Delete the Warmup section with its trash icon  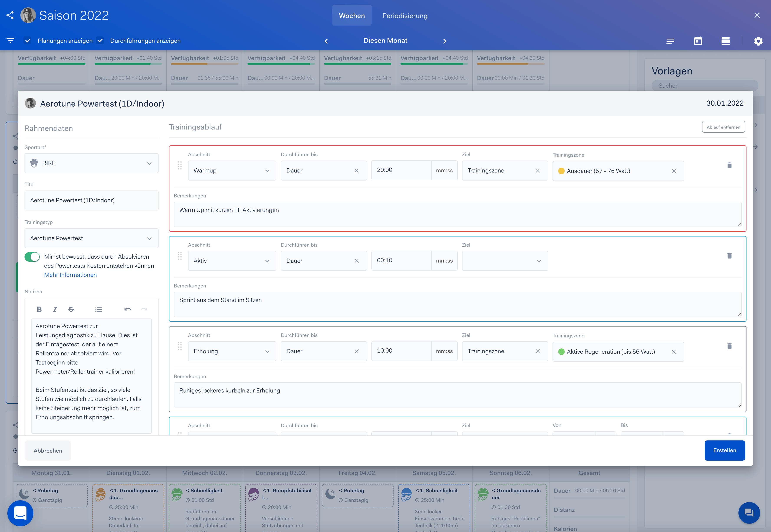pos(729,165)
